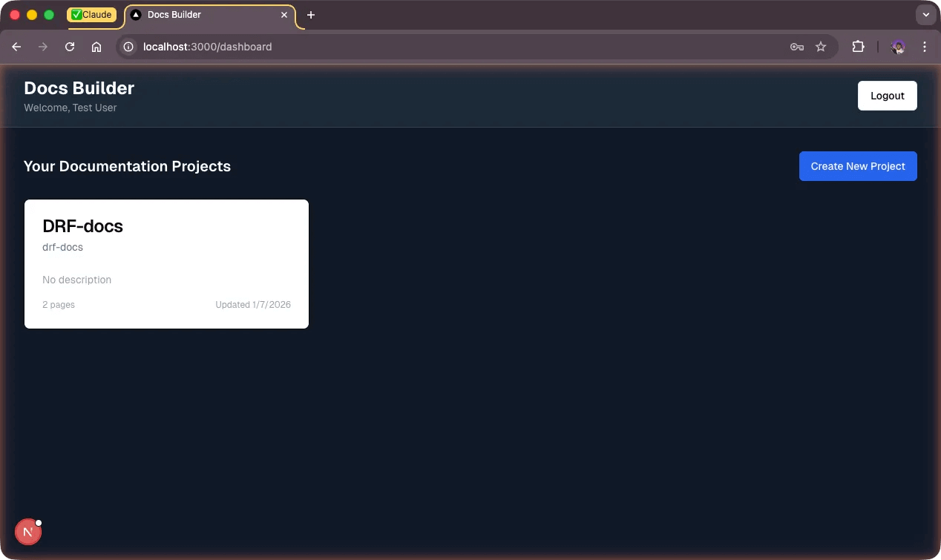Click the site info icon in address bar
This screenshot has height=560, width=941.
pyautogui.click(x=128, y=46)
